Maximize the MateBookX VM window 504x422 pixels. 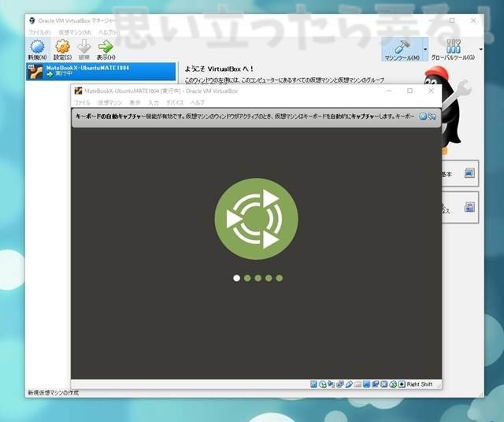pyautogui.click(x=409, y=91)
